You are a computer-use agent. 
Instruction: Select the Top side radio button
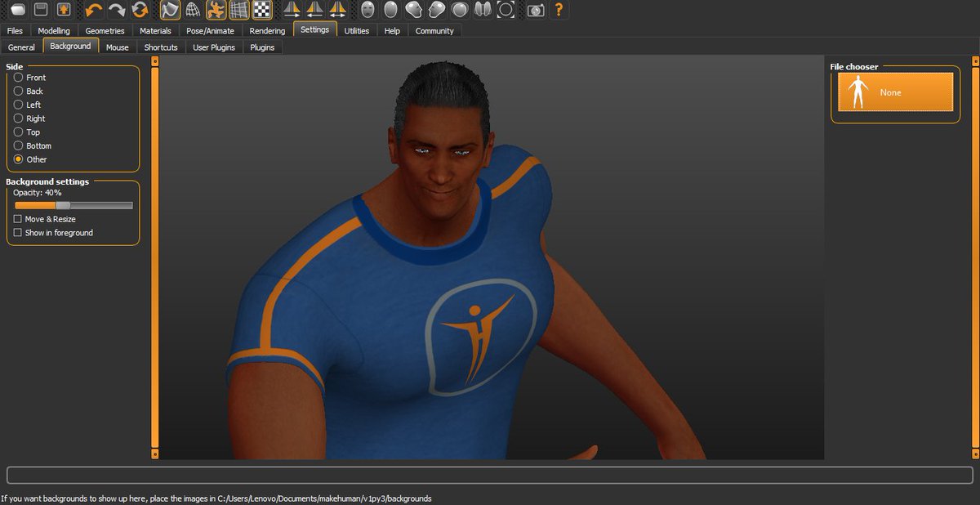coord(17,132)
